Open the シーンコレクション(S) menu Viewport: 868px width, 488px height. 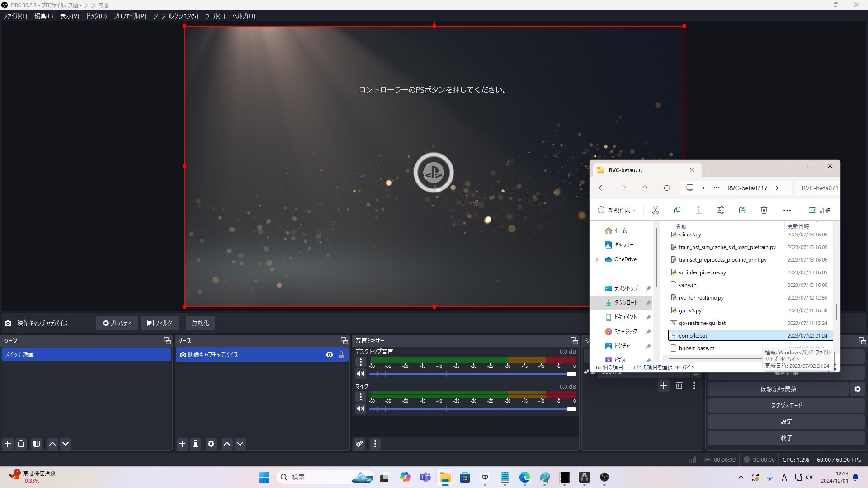pyautogui.click(x=175, y=16)
